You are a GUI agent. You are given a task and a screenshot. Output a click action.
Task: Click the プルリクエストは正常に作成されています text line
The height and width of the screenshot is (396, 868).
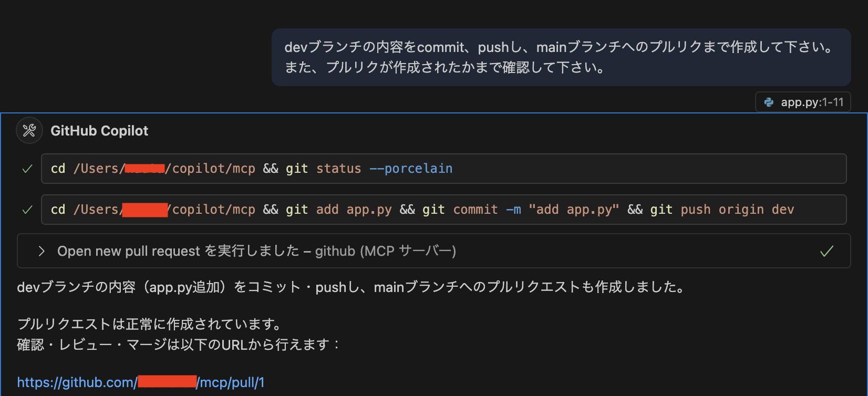(146, 324)
